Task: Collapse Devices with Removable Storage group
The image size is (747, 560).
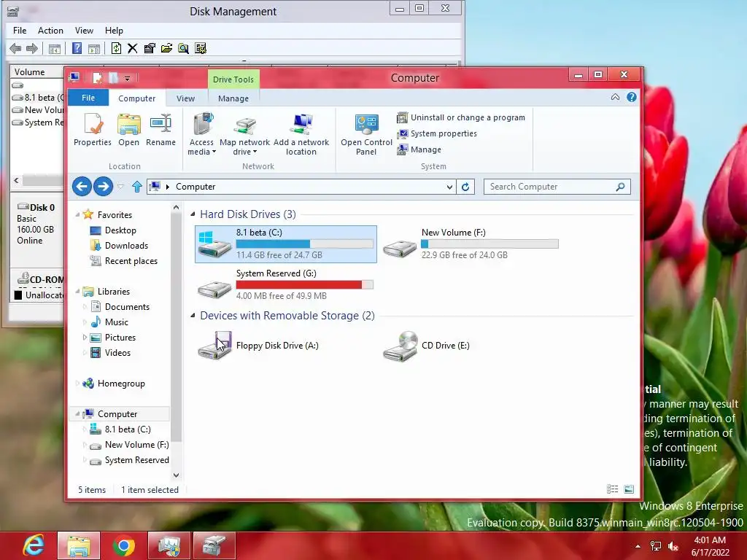Action: pos(193,316)
